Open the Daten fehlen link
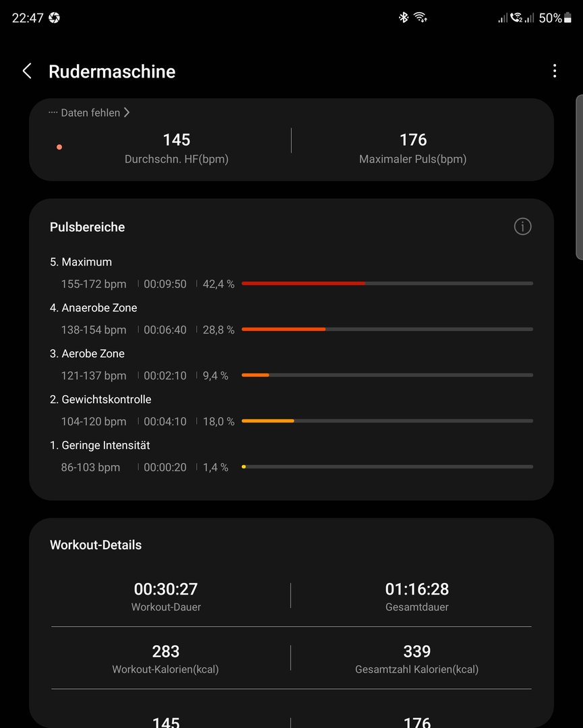Image resolution: width=583 pixels, height=728 pixels. pos(89,113)
